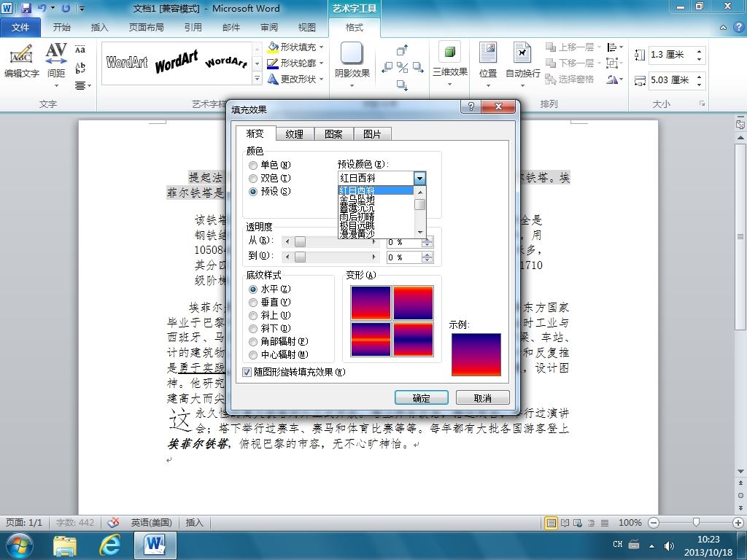Open the Position (位置) icon

[488, 52]
